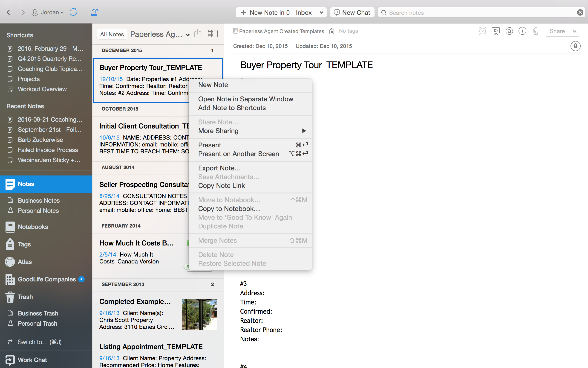Expand the Share button dropdown arrow
This screenshot has width=588, height=368.
pyautogui.click(x=575, y=31)
